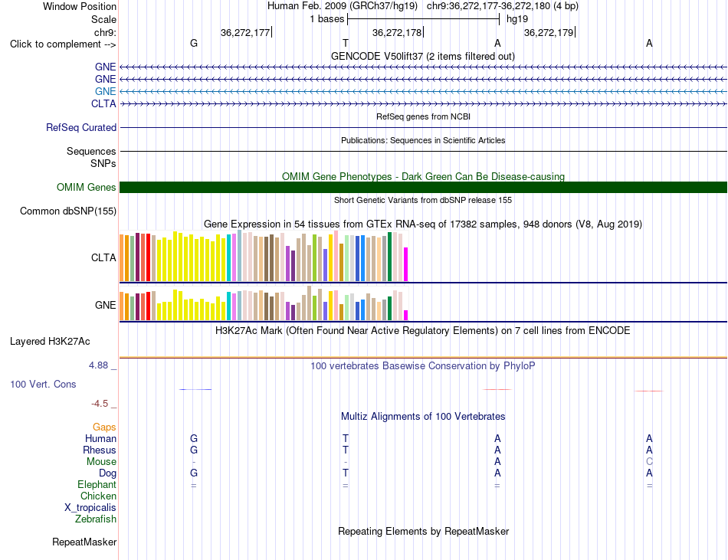Click 'Repeating Elements by RepeatMasker' title
This screenshot has height=560, width=728.
click(x=423, y=531)
